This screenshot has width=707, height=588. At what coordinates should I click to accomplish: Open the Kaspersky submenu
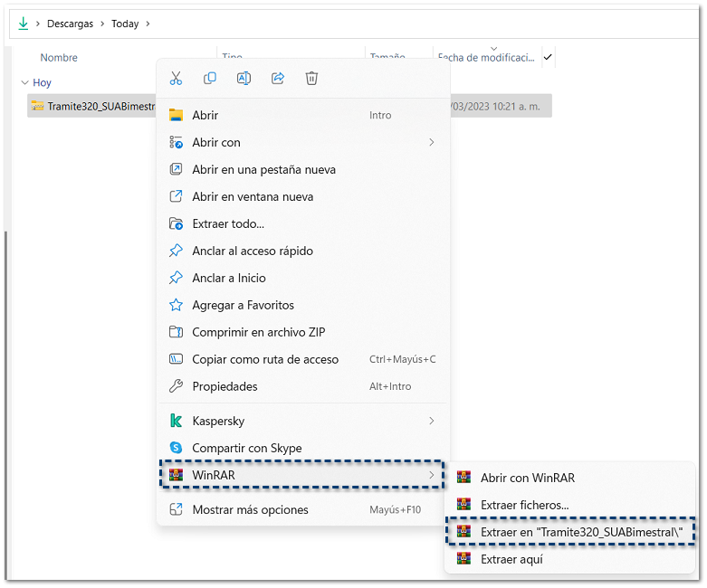303,421
